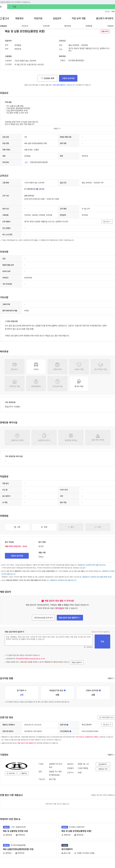Click the 필기 screening method box

(x=71, y=527)
